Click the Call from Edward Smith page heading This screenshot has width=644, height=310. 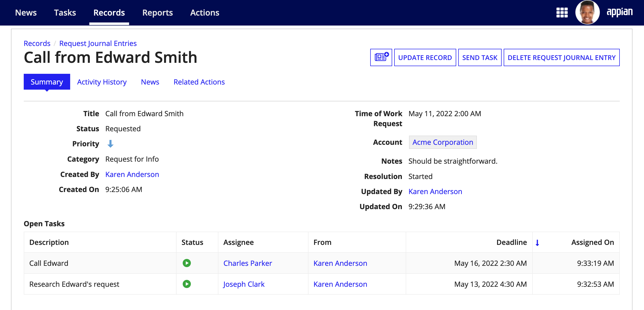pos(110,57)
